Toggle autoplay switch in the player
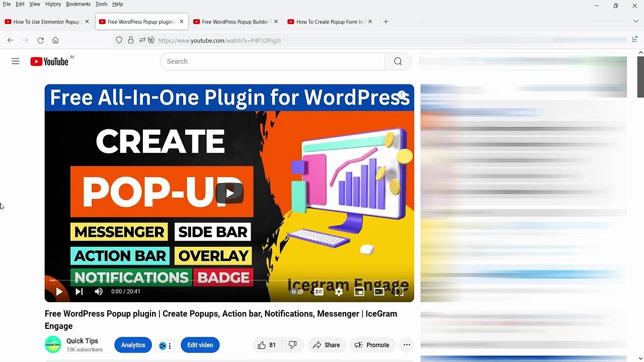Screen dimensions: 644x362 pos(298,292)
